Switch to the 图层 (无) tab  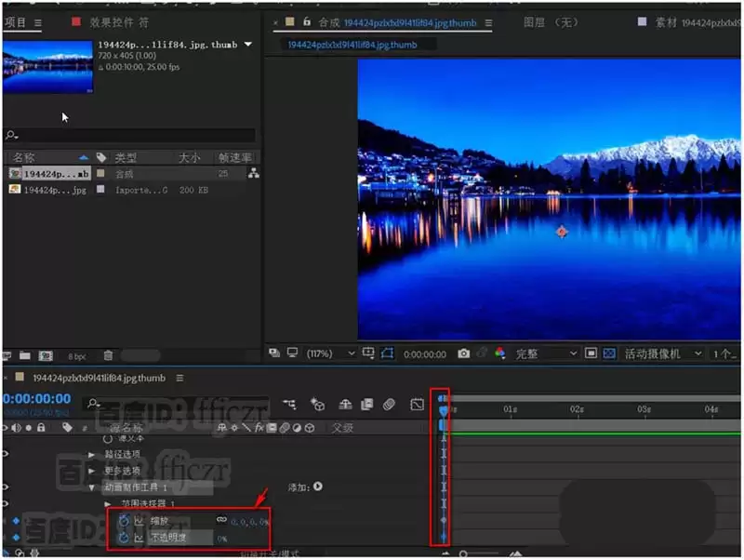click(551, 22)
